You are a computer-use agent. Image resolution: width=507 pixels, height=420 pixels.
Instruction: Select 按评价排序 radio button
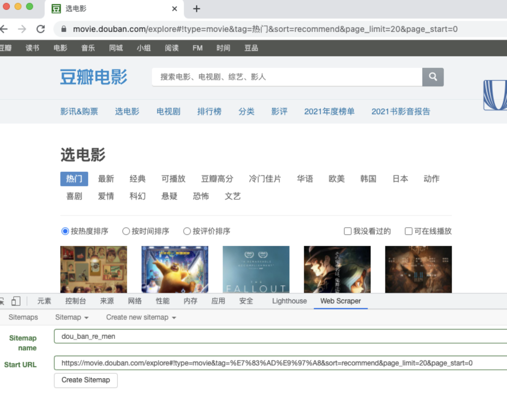click(x=187, y=231)
